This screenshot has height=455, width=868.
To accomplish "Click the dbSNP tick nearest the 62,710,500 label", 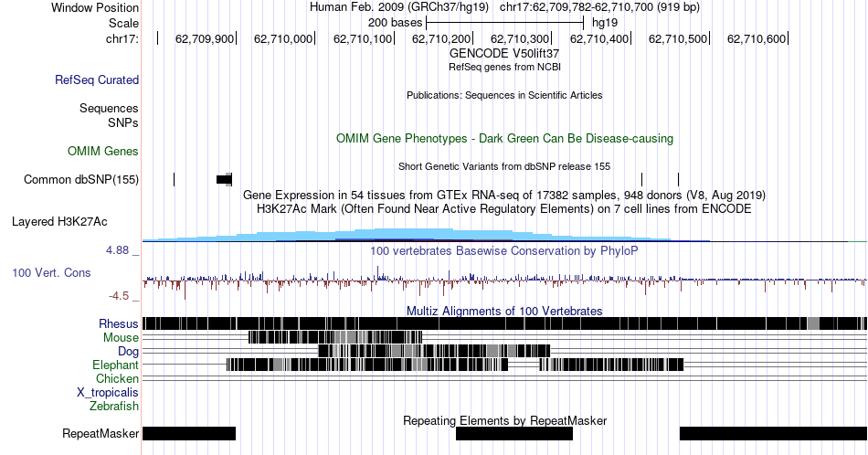I will pyautogui.click(x=679, y=179).
